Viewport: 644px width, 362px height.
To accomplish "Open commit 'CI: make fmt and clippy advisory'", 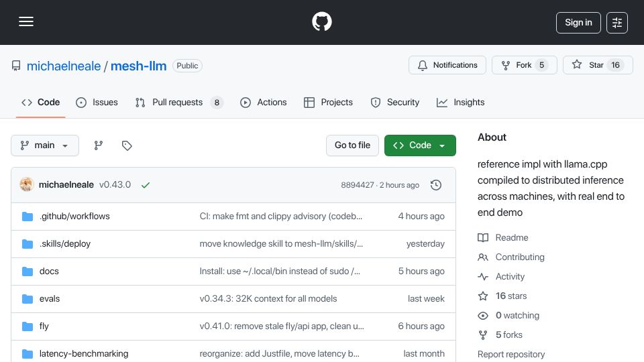I will pyautogui.click(x=281, y=217).
